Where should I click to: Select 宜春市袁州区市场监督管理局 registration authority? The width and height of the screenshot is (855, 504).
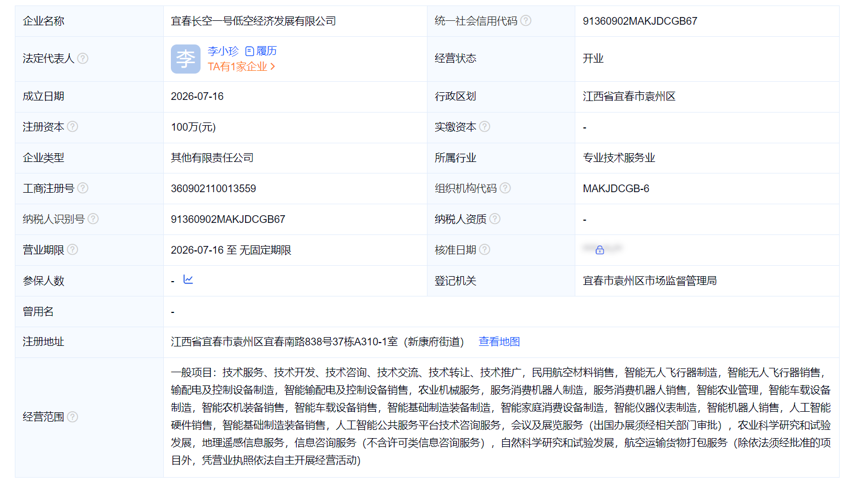[x=649, y=281]
